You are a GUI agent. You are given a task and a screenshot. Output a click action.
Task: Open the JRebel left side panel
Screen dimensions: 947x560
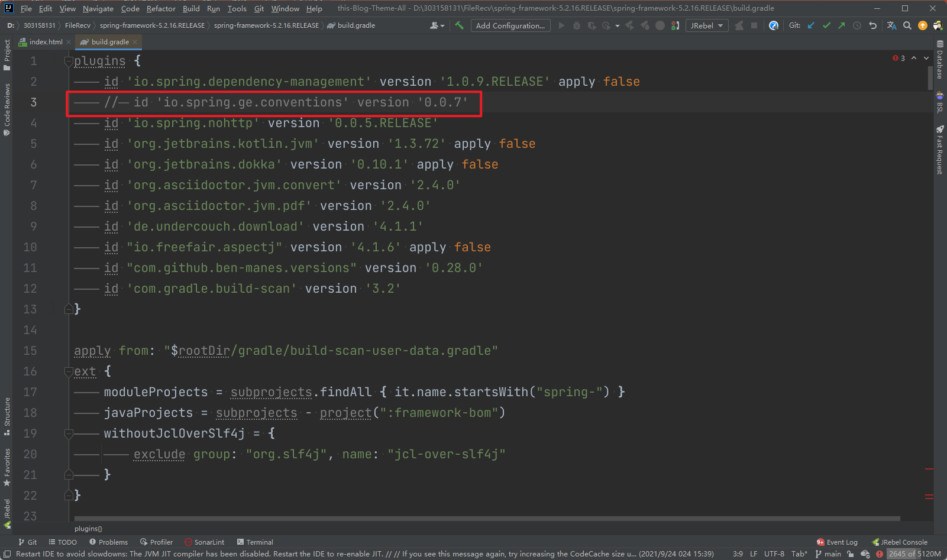(x=7, y=513)
